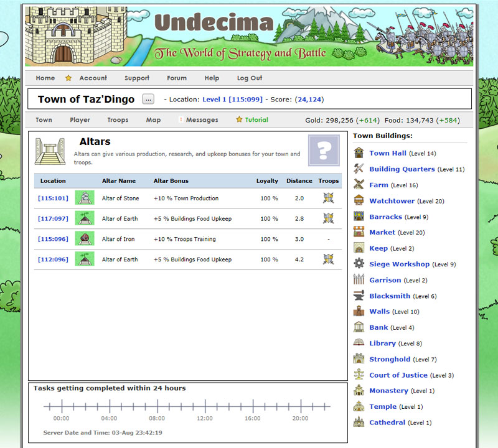498x448 pixels.
Task: Switch to the Map tab
Action: 153,120
